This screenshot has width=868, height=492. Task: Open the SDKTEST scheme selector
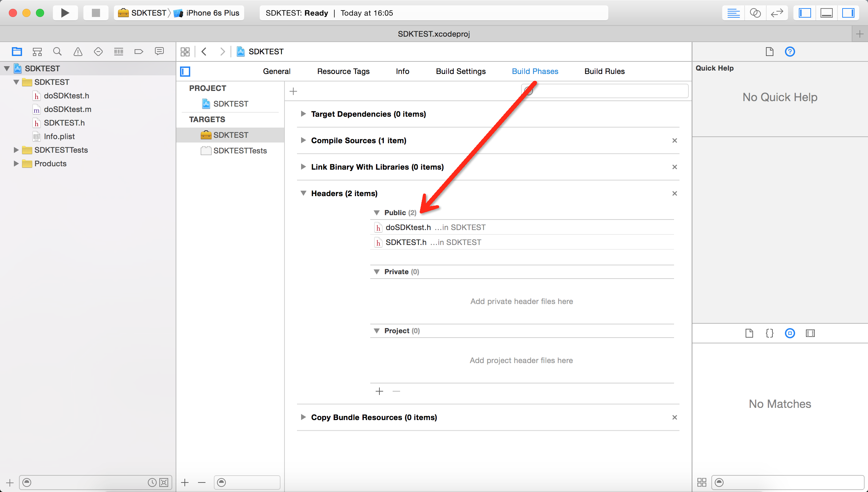[x=142, y=13]
